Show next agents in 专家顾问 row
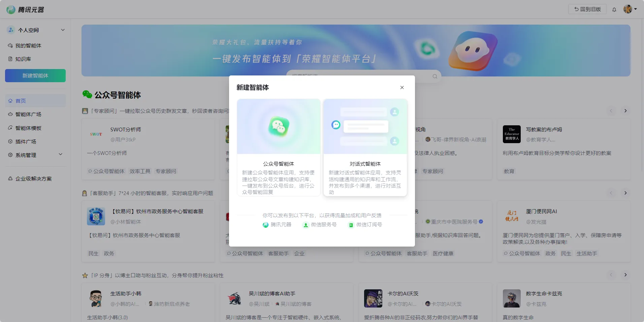Screen dimensions: 644x322 (625, 111)
